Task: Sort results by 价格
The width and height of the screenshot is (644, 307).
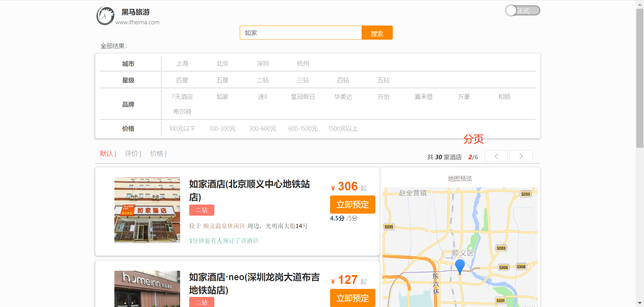Action: click(x=157, y=153)
